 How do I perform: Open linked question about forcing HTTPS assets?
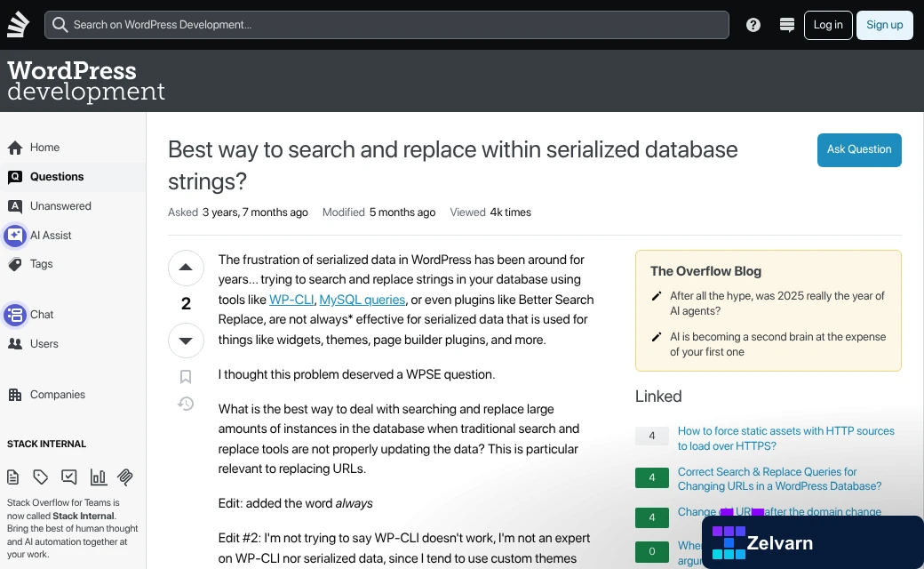pos(785,438)
